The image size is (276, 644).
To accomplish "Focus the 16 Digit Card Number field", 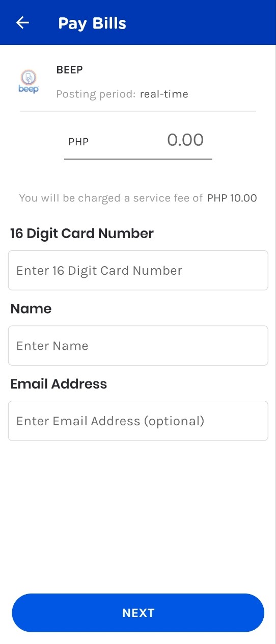I will (138, 270).
